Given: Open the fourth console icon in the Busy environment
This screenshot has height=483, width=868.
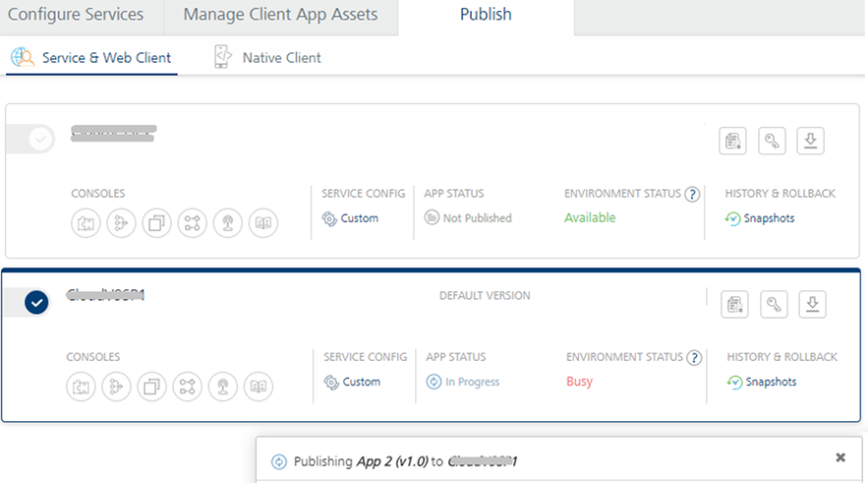Looking at the screenshot, I should (x=187, y=387).
